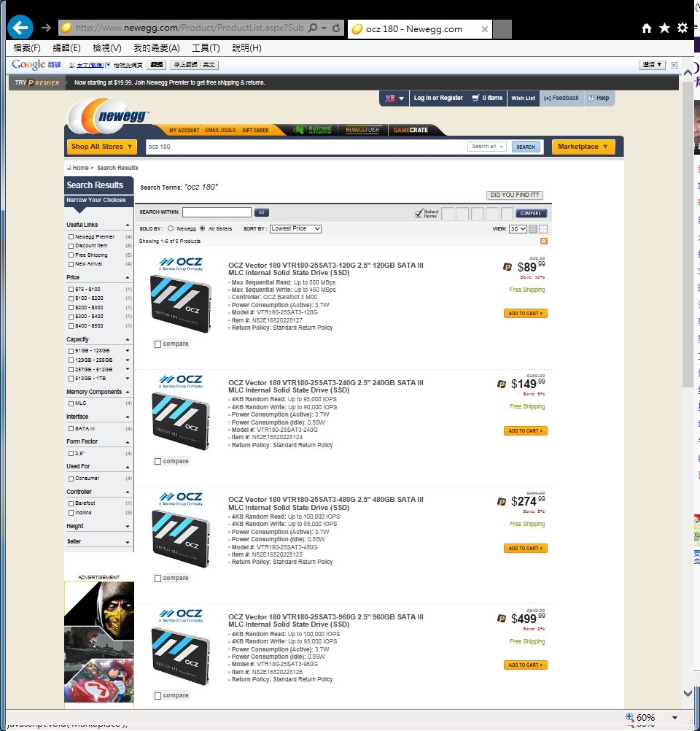
Task: Tick compare box for 120GB Vector 180
Action: coord(158,344)
